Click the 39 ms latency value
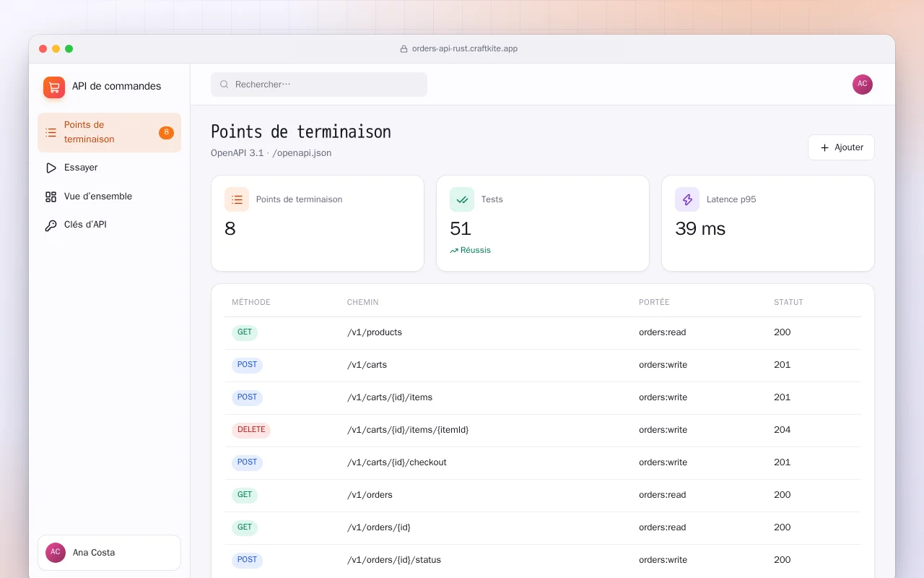This screenshot has height=578, width=924. (700, 229)
